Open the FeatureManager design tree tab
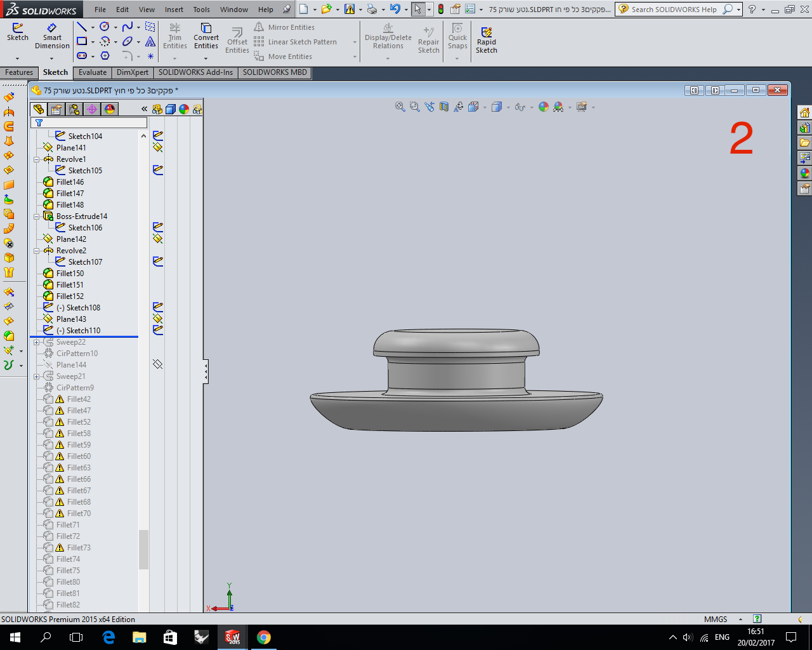 [39, 109]
